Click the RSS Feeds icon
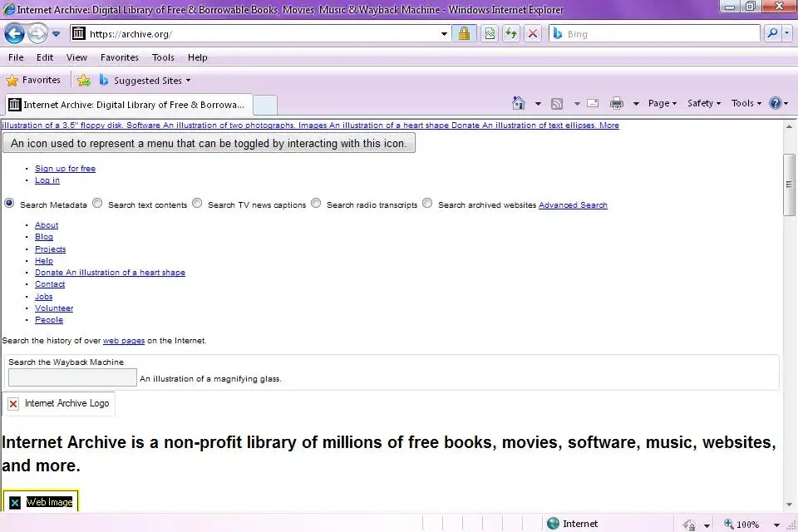The image size is (798, 532). pyautogui.click(x=557, y=104)
